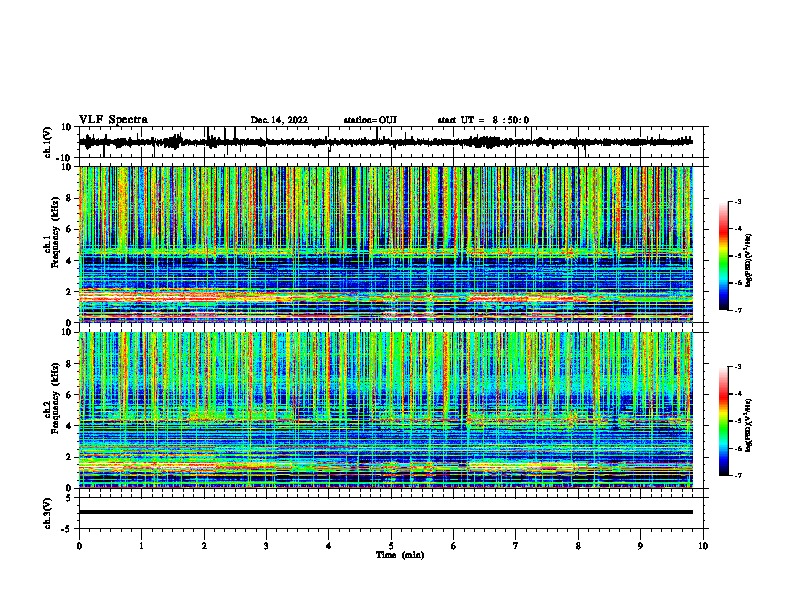Image resolution: width=792 pixels, height=612 pixels.
Task: Click tick label "7" on the Time axis
Action: (516, 546)
